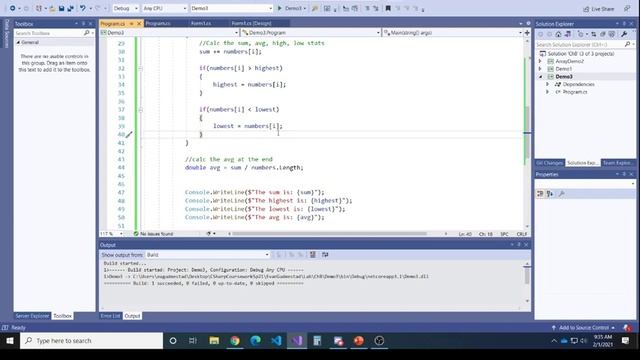Screen dimensions: 640x360
Task: Open the Demo3.Program type dropdown
Action: coord(311,33)
